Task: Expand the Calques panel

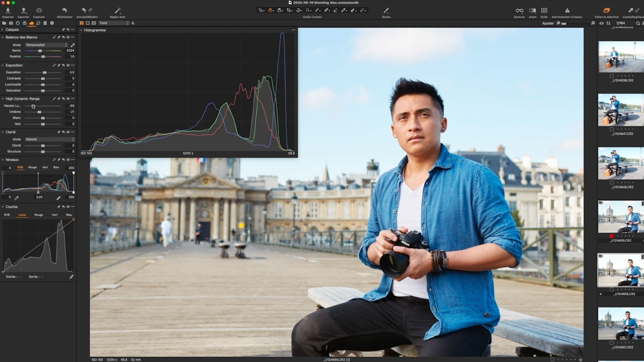Action: coord(2,30)
